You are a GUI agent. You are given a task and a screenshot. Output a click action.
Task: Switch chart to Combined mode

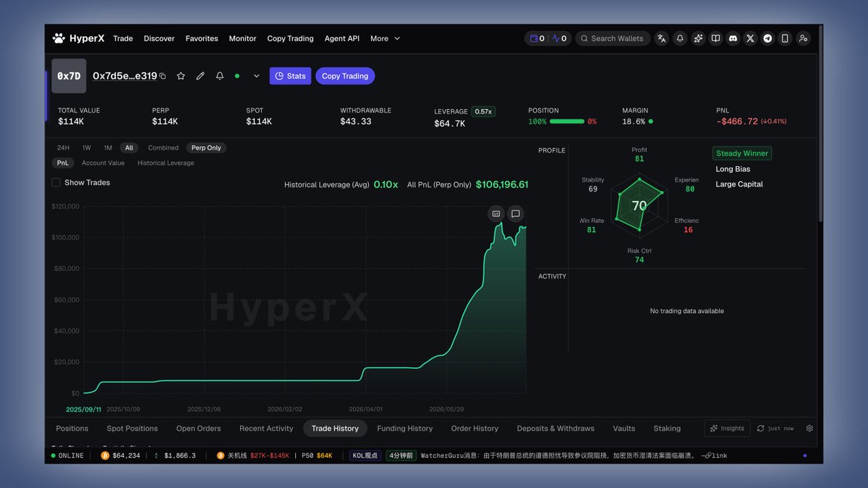coord(163,147)
